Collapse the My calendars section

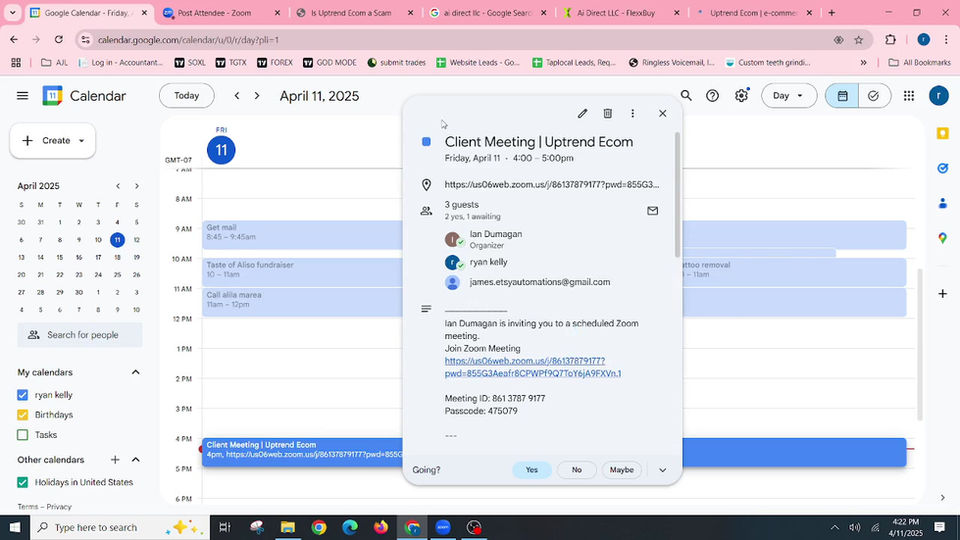(x=135, y=372)
